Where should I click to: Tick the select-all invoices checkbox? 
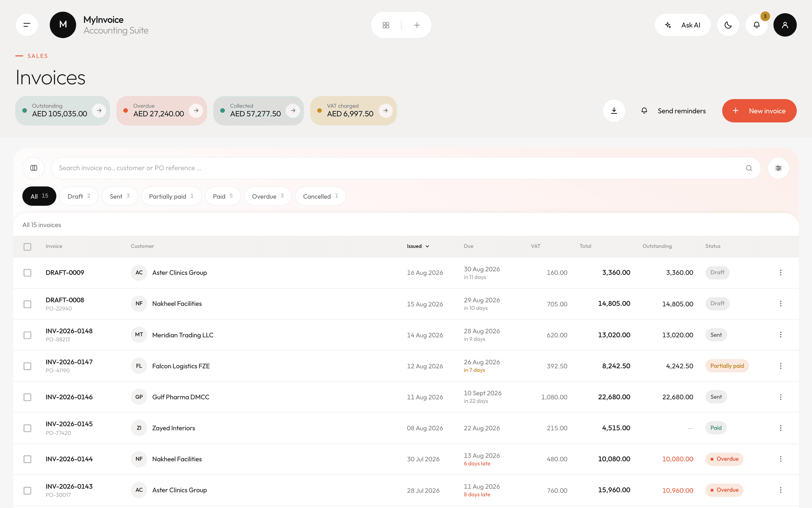(x=28, y=247)
